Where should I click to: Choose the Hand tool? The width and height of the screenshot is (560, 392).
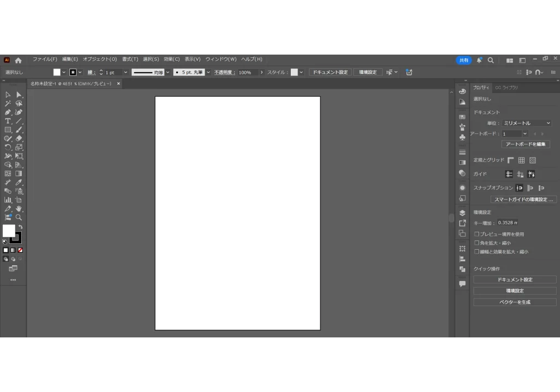point(19,208)
